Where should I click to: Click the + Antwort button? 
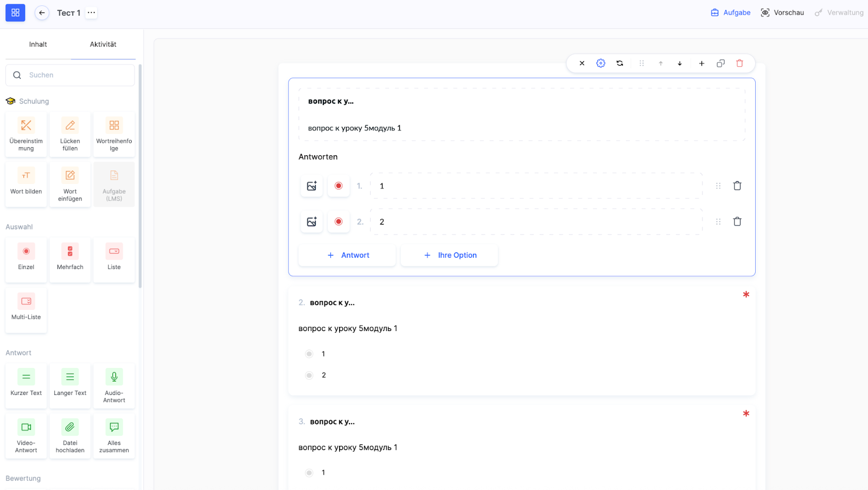click(x=347, y=255)
